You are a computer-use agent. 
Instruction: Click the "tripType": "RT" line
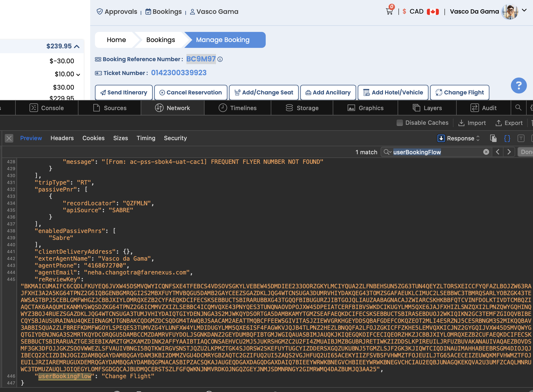pos(64,183)
